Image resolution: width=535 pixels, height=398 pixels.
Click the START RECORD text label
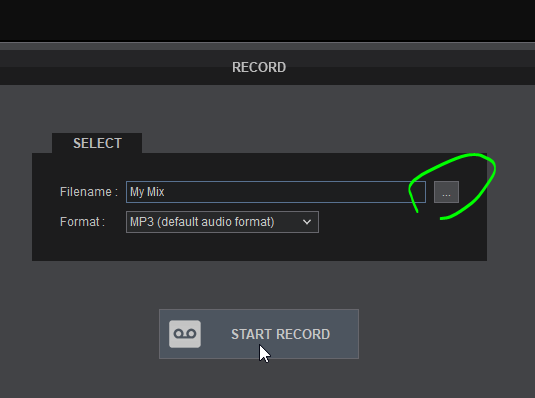click(x=280, y=334)
